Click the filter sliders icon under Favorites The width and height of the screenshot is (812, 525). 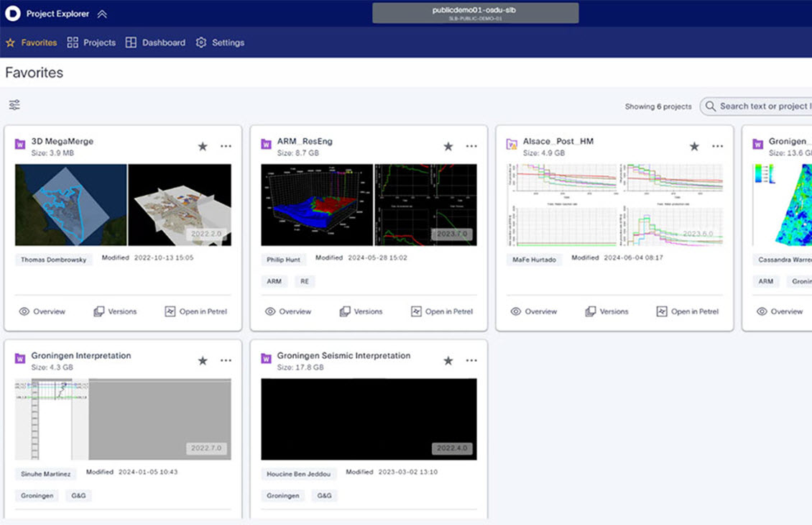(x=14, y=106)
